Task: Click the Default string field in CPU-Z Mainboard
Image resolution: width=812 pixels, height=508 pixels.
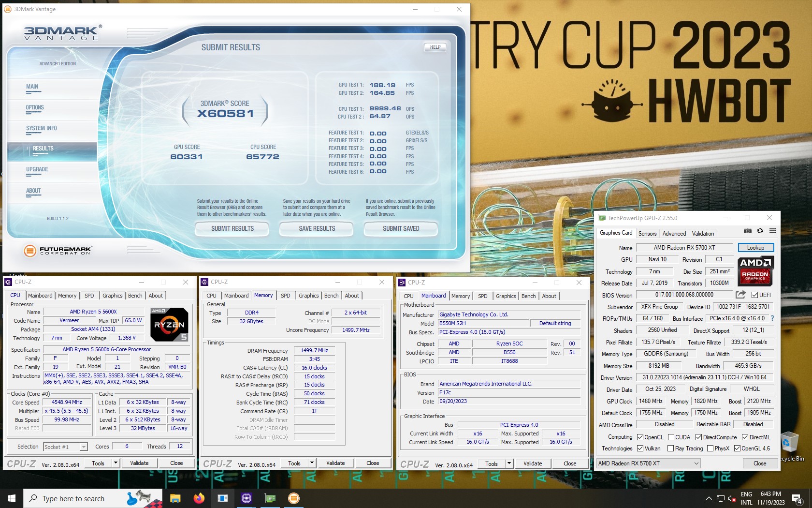Action: coord(555,323)
